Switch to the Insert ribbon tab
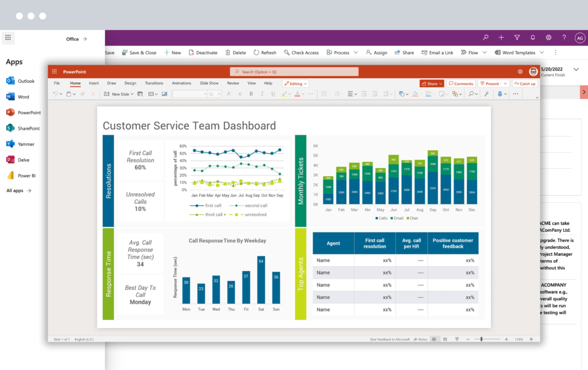This screenshot has width=588, height=370. [94, 83]
